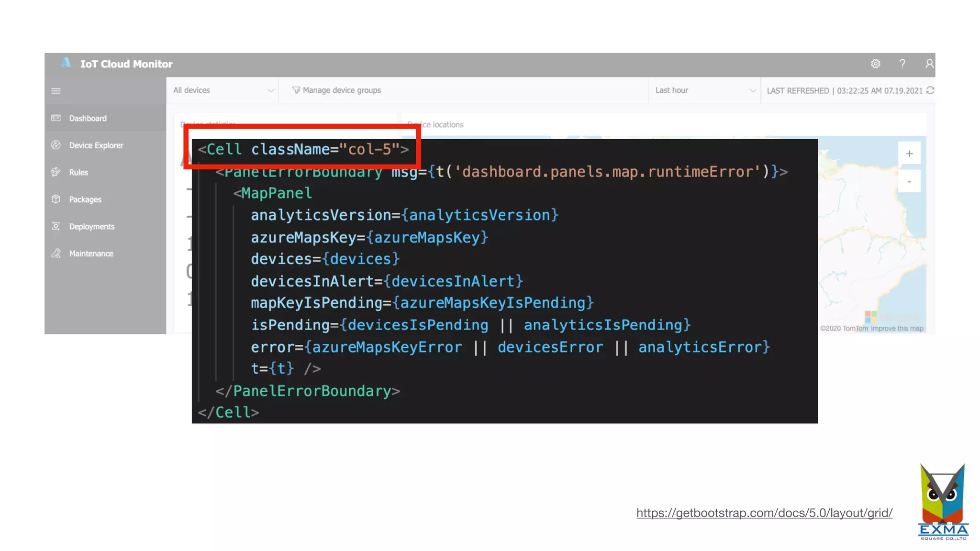
Task: Click the Rules sidebar icon
Action: coord(56,172)
